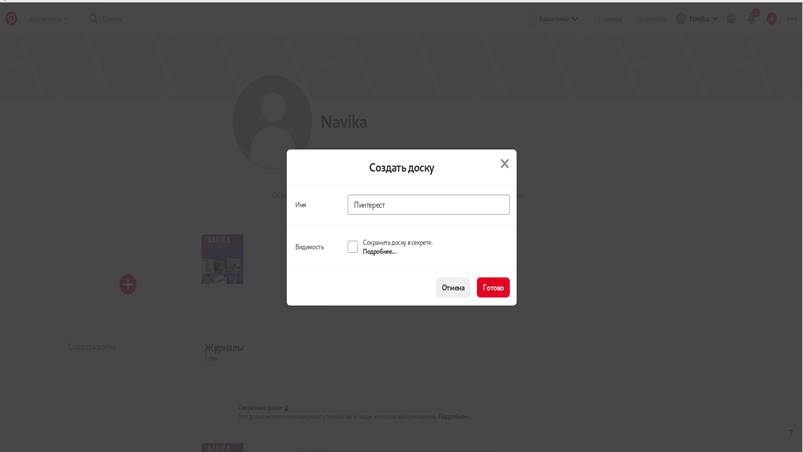The width and height of the screenshot is (803, 452).
Task: Click the Pinterest logo in top bar
Action: (11, 19)
